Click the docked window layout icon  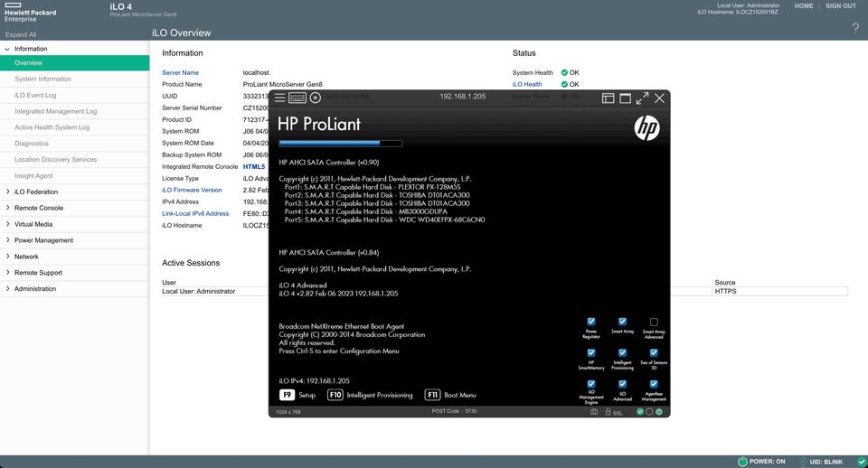point(609,98)
